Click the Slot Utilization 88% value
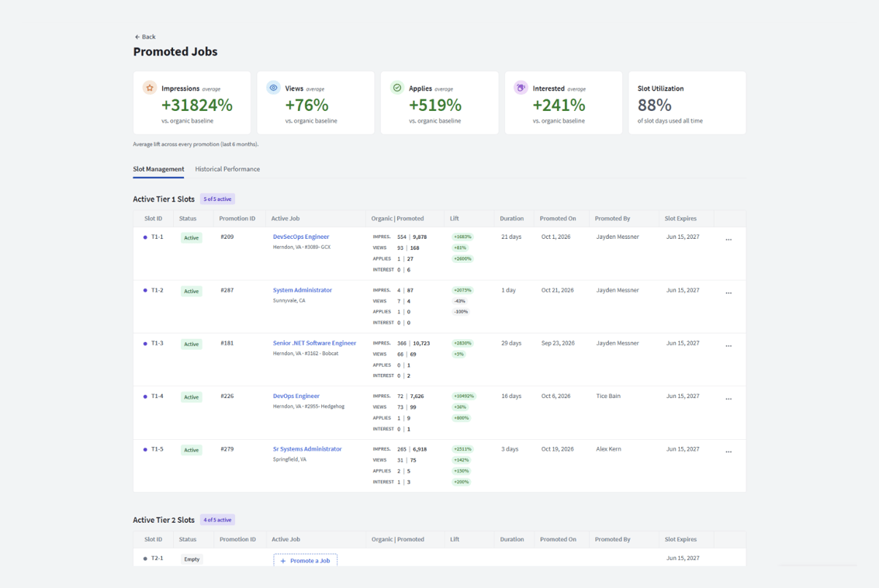The image size is (879, 588). point(654,105)
